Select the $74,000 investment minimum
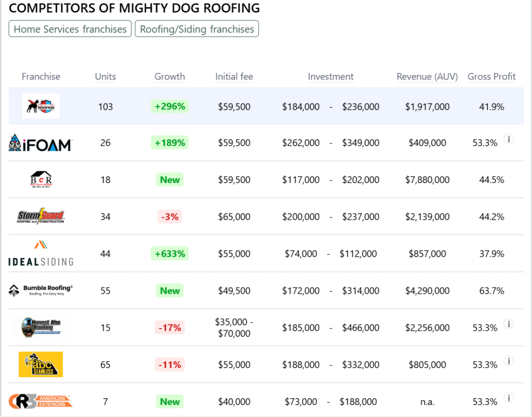Viewport: 532px width, 417px height. tap(301, 254)
